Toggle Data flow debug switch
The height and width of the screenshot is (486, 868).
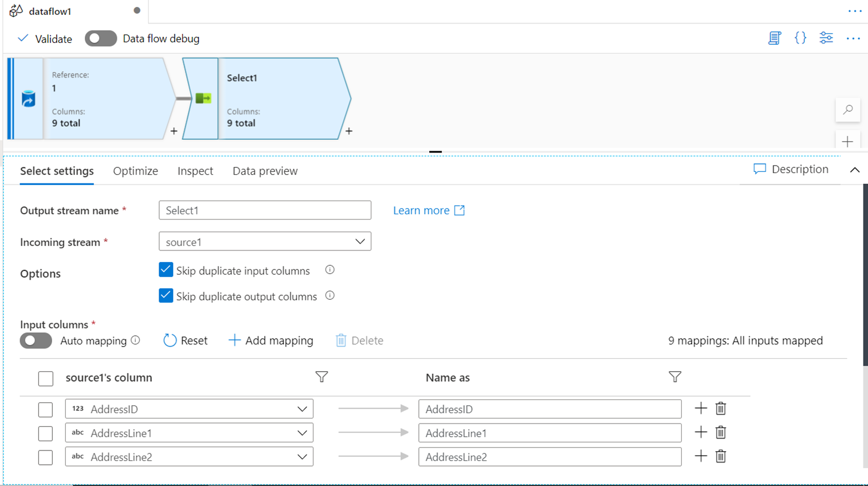101,38
